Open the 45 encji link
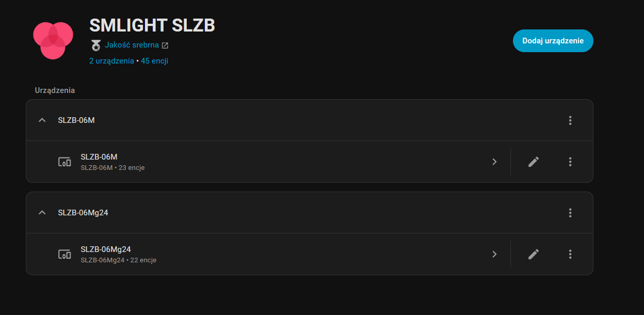The image size is (644, 315). coord(154,61)
